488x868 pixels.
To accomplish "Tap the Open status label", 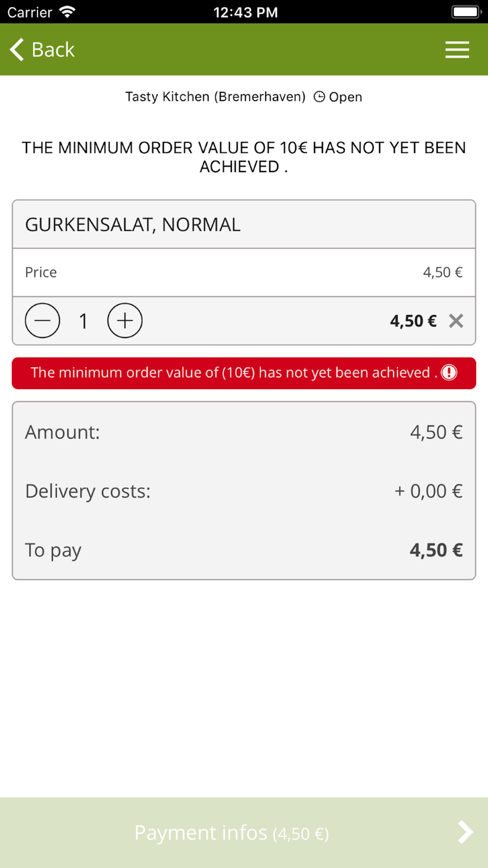I will click(x=346, y=97).
